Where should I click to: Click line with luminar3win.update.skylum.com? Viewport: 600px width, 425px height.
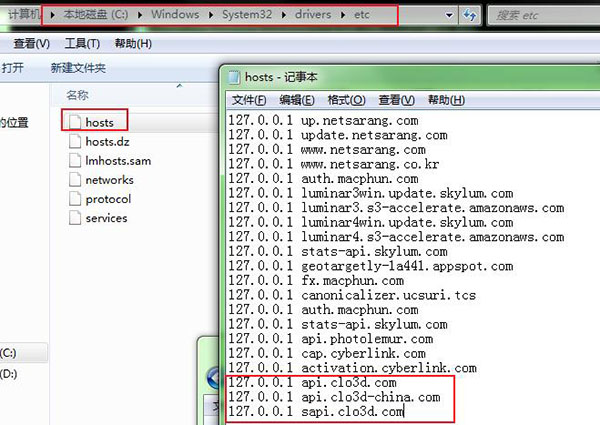371,193
